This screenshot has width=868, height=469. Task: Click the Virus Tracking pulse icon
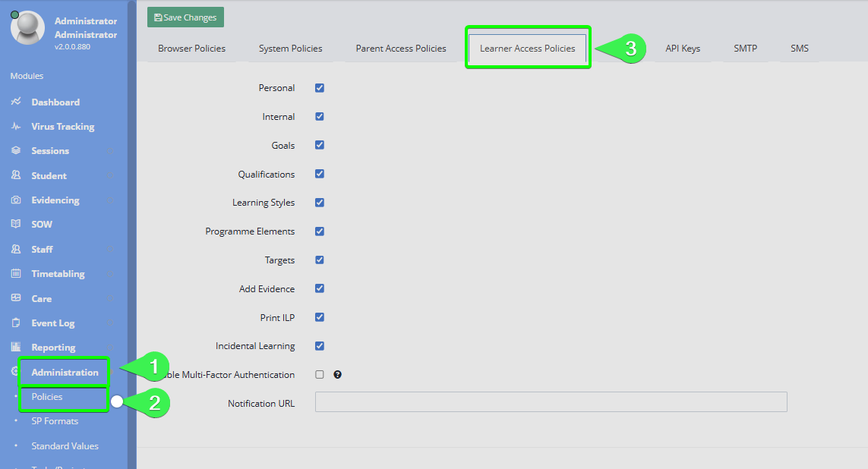click(16, 127)
